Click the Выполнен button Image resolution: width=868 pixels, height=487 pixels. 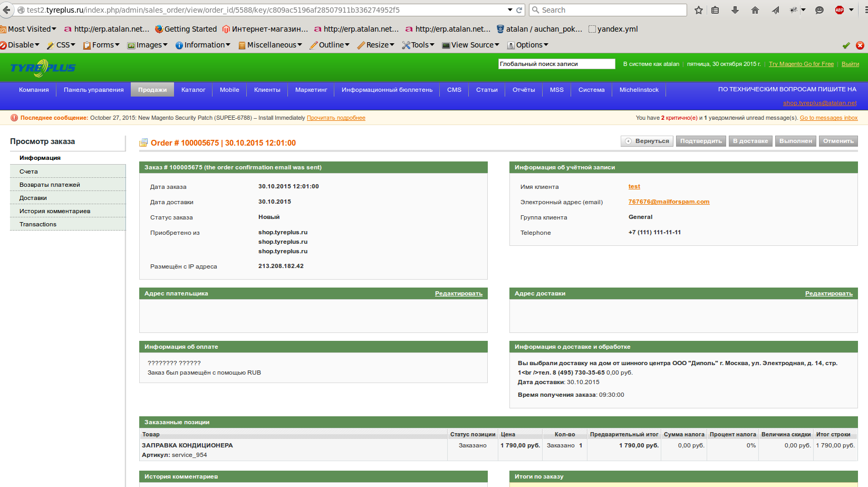pos(796,141)
